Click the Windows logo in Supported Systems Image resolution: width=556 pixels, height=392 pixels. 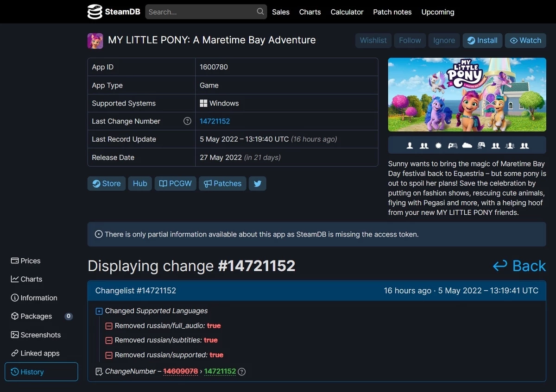click(x=203, y=103)
